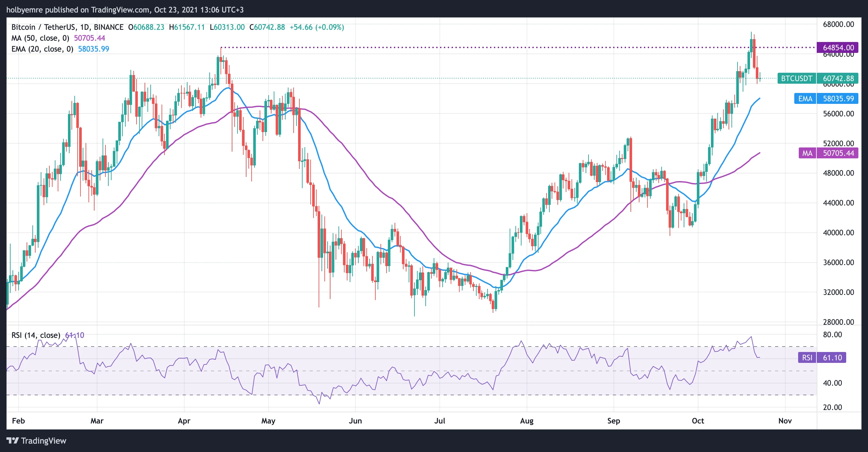Click the RSI legend value 61.10
Image resolution: width=868 pixels, height=452 pixels.
click(74, 335)
